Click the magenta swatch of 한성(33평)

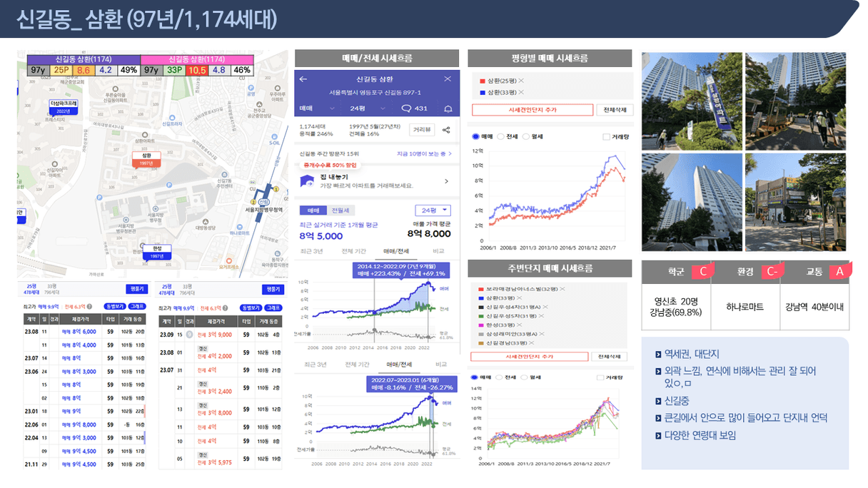click(482, 325)
